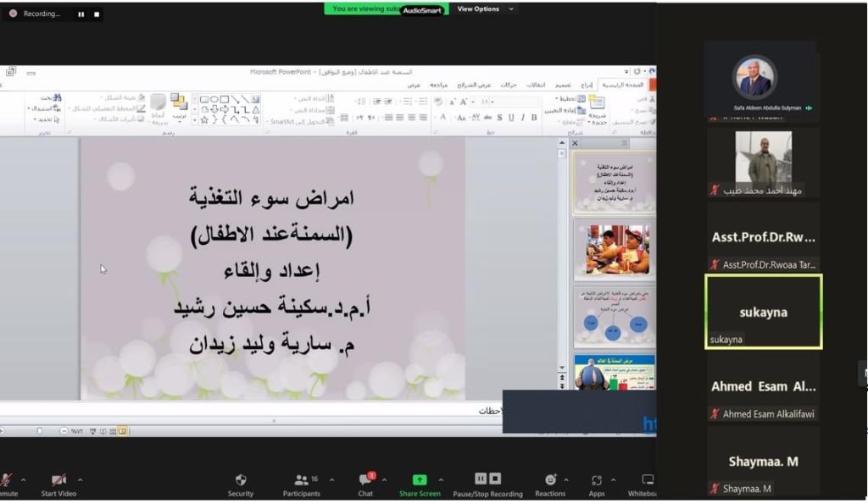Switch to the تصميم ribbon tab

point(563,85)
